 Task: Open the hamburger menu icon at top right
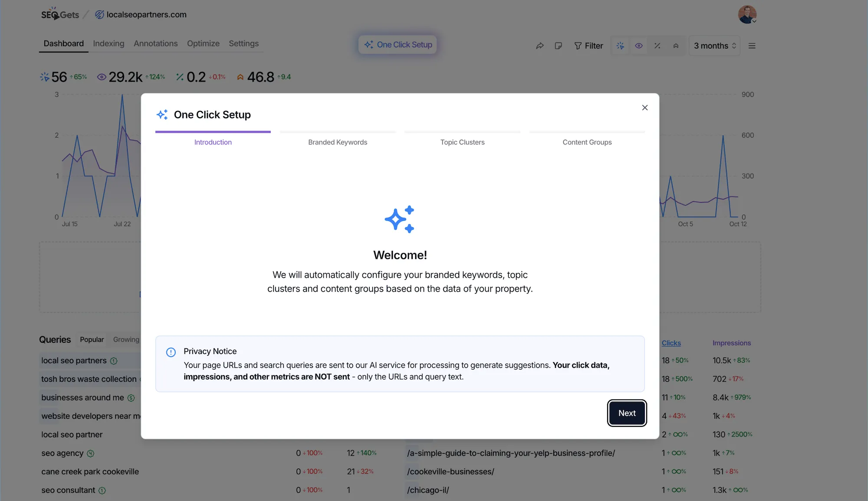pos(752,46)
